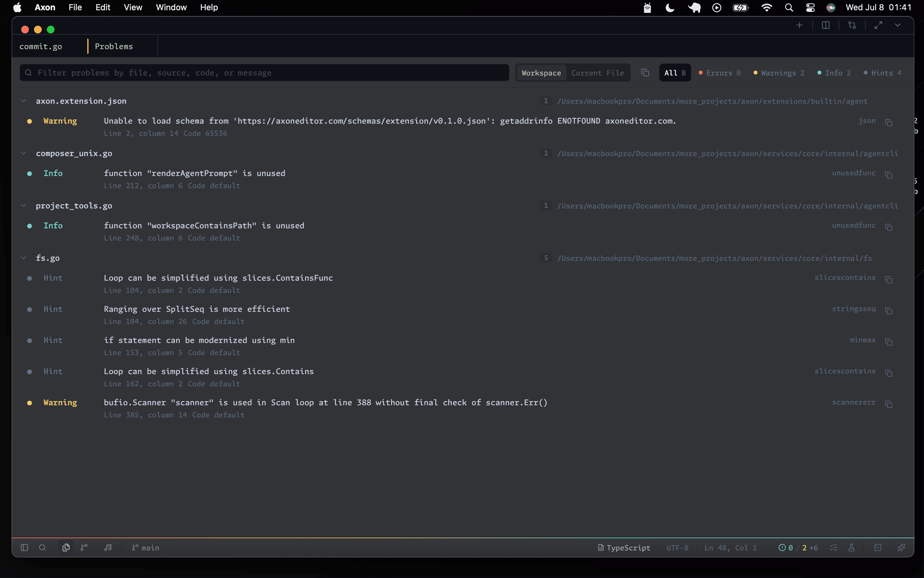This screenshot has height=578, width=924.
Task: Filter by Errors 0
Action: [719, 73]
